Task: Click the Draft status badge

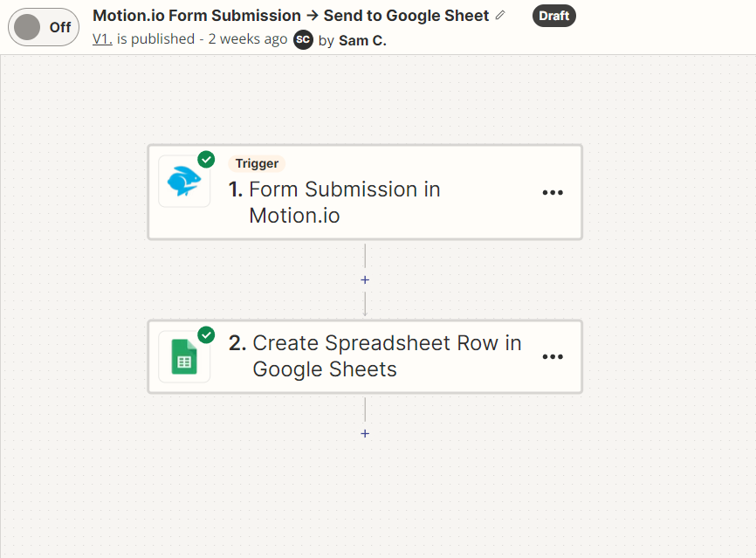Action: point(554,16)
